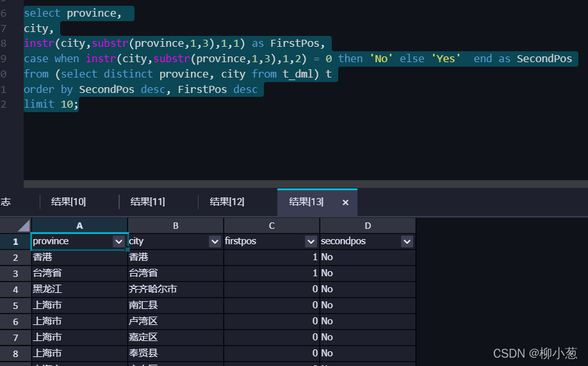Click 上海市 province cell in row 8
The height and width of the screenshot is (366, 588).
click(79, 354)
